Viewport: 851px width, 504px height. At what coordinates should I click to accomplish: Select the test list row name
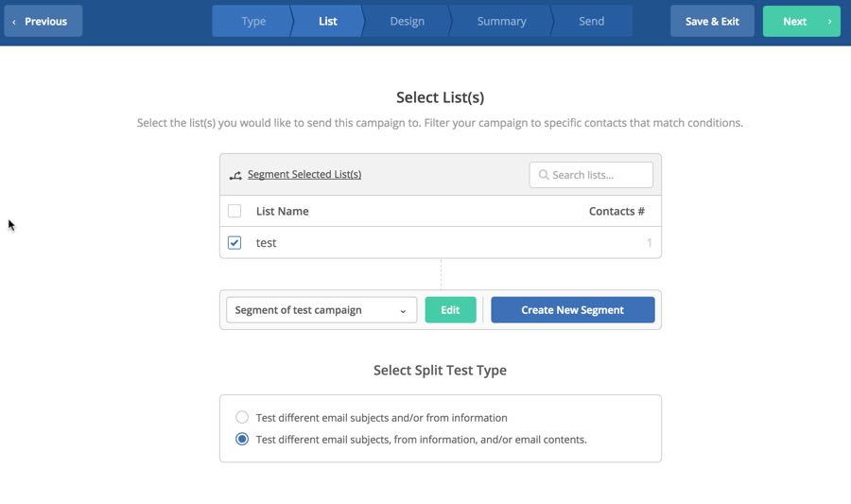[x=267, y=243]
